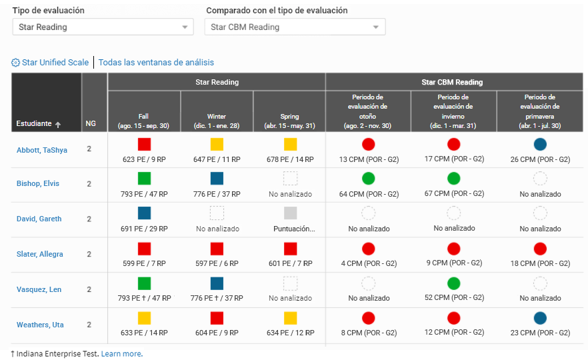Open the Tipo de evaluación Star Reading dropdown

click(x=103, y=27)
